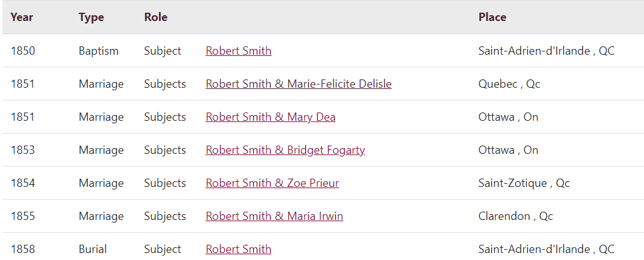Click the Robert Smith & Mary Dea link

click(x=270, y=117)
